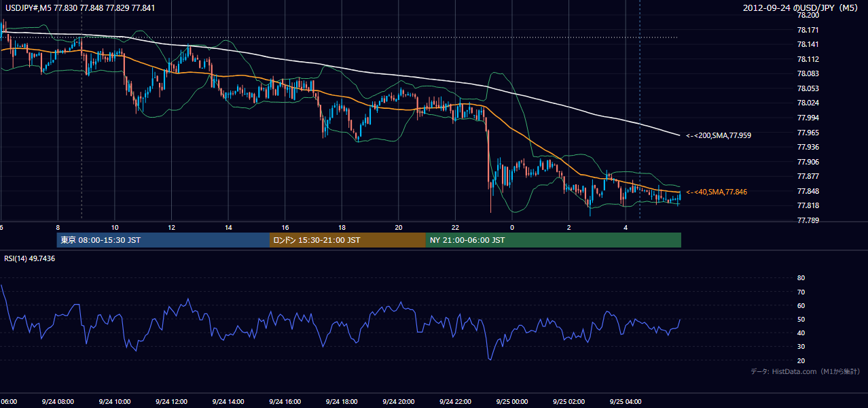
Task: Click RSI scale level 70
Action: (801, 292)
